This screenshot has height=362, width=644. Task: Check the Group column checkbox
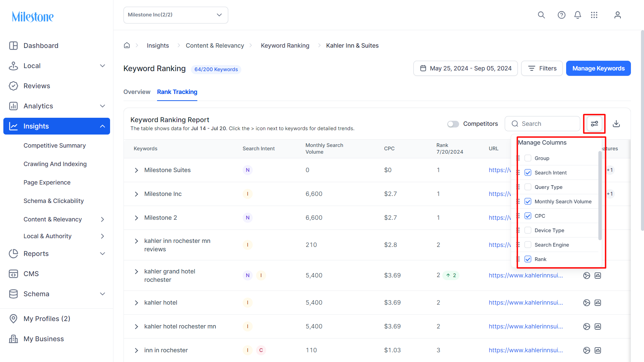click(x=528, y=158)
